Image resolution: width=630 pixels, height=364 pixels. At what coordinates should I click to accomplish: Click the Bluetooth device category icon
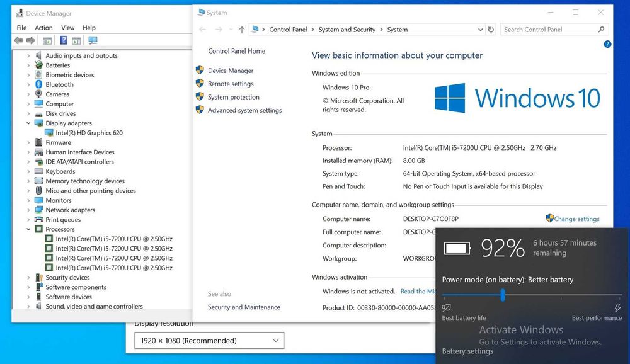coord(38,84)
